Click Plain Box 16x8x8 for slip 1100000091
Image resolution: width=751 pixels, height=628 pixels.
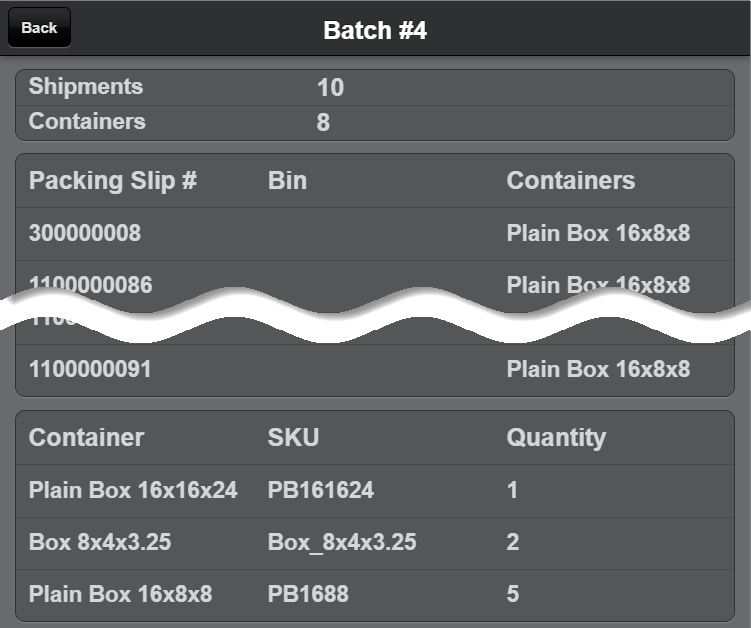point(598,369)
